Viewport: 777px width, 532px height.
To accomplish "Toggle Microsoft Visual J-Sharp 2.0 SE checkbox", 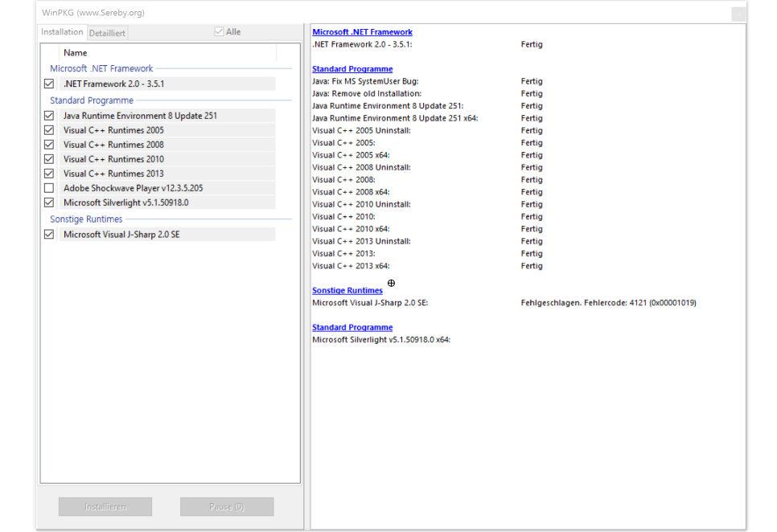I will click(48, 234).
